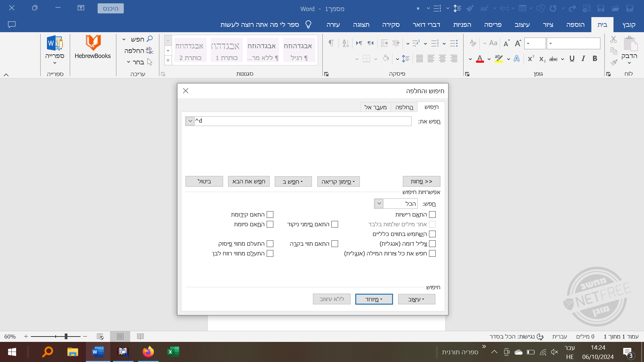
Task: Open the ספרייה library button
Action: 55,50
